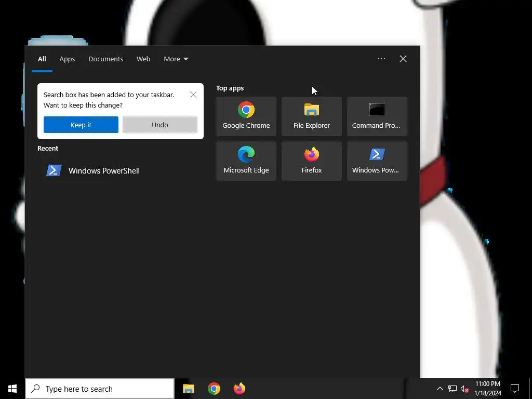Open the taskbar clock and date
This screenshot has width=532, height=399.
coord(487,389)
